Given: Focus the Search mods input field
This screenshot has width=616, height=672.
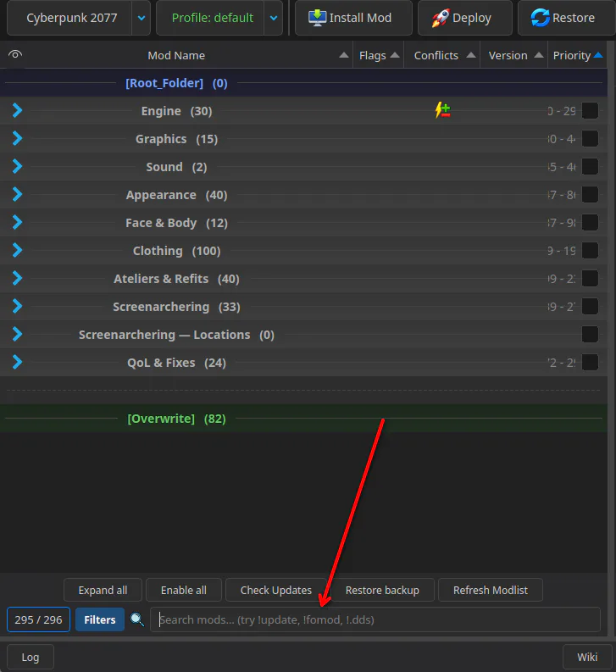Looking at the screenshot, I should point(375,619).
